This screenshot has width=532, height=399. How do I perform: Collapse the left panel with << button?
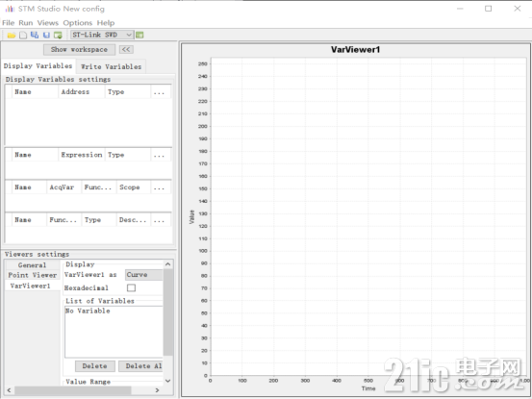point(126,49)
